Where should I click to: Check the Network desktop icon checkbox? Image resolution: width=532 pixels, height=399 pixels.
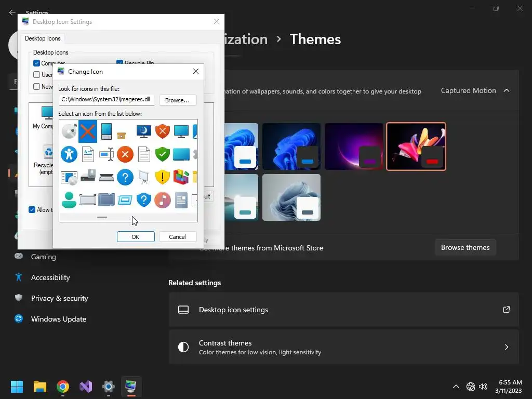click(37, 87)
